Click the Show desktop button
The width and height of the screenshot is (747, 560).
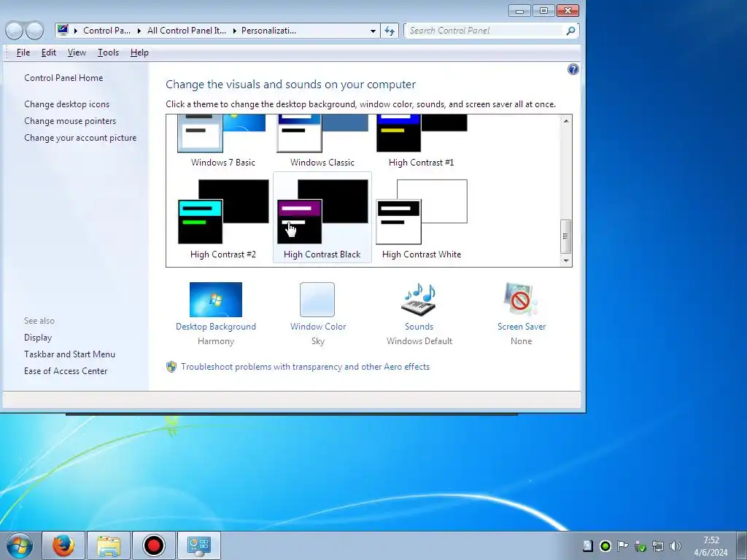(742, 545)
